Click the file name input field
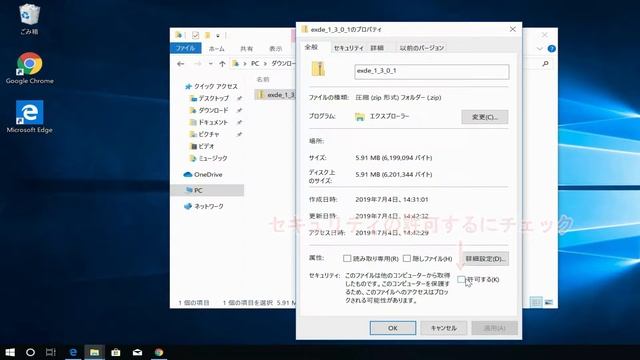640x360 pixels. click(432, 71)
